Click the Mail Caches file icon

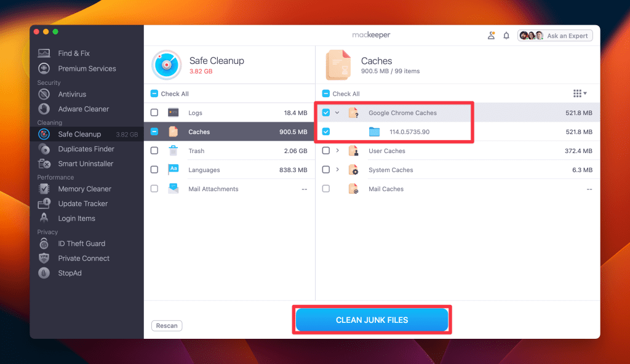coord(354,189)
